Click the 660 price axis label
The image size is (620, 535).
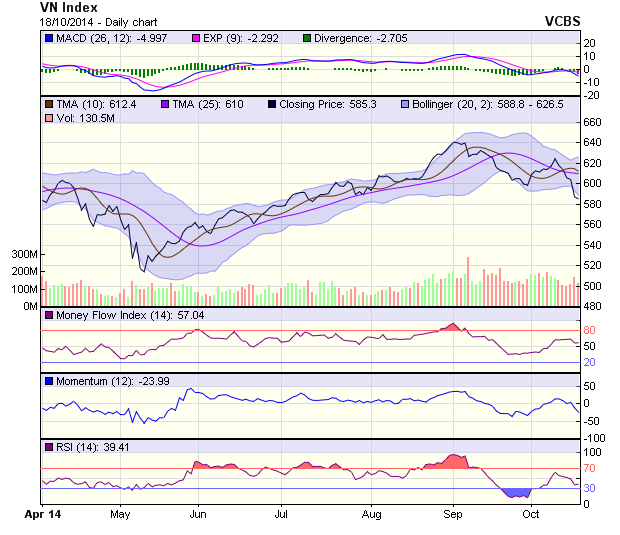[x=591, y=122]
